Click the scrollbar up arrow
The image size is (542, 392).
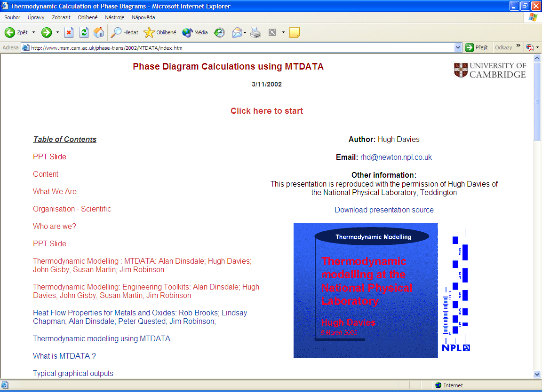coord(537,58)
